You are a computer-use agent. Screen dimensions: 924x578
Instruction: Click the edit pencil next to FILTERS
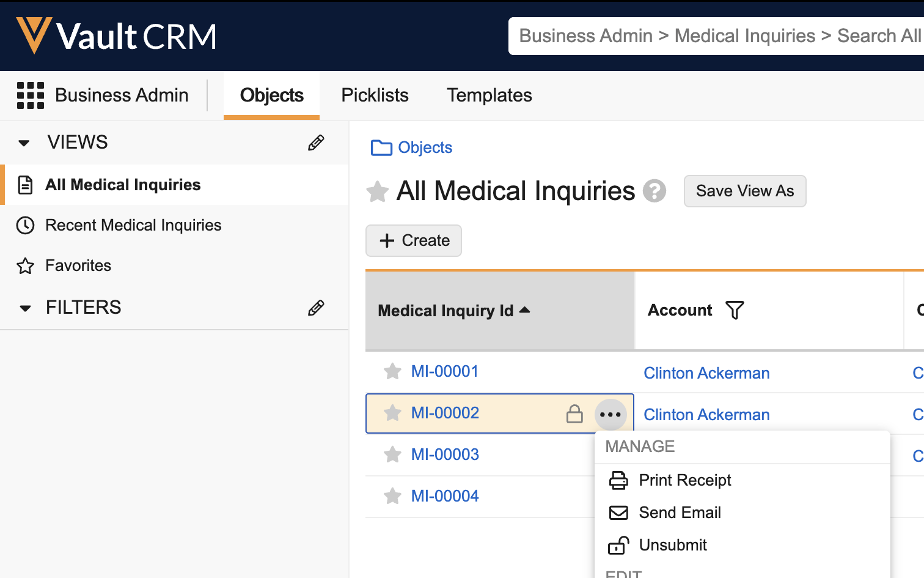pos(315,308)
